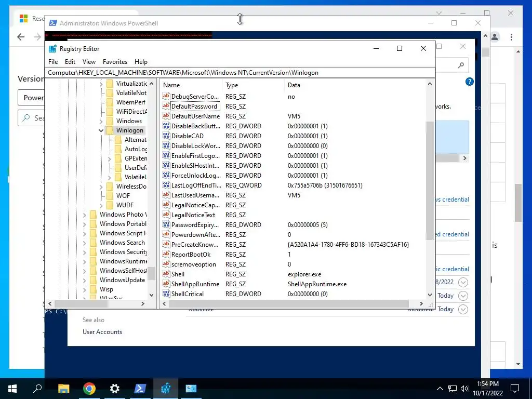This screenshot has width=532, height=399.
Task: Expand the Windows Search key
Action: pyautogui.click(x=85, y=243)
